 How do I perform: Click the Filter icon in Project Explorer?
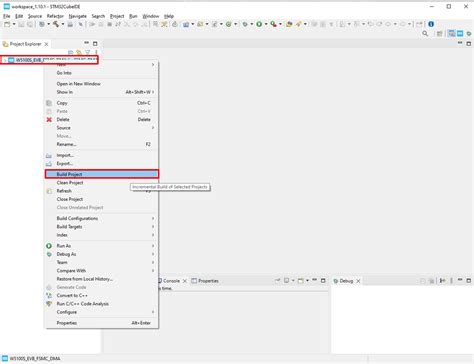(87, 52)
